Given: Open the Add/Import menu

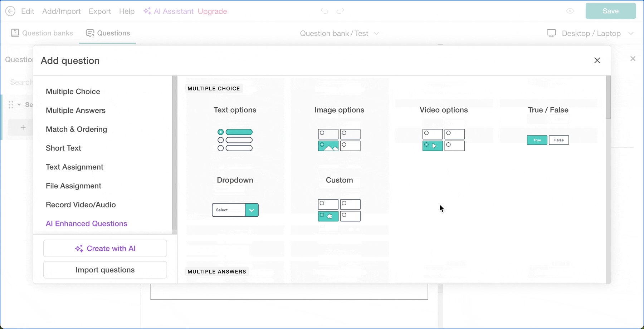Looking at the screenshot, I should [x=61, y=11].
